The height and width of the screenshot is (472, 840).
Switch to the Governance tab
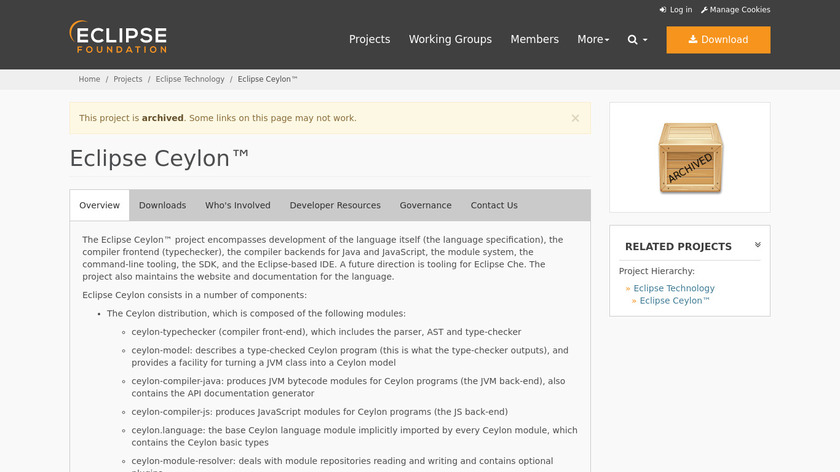coord(425,205)
